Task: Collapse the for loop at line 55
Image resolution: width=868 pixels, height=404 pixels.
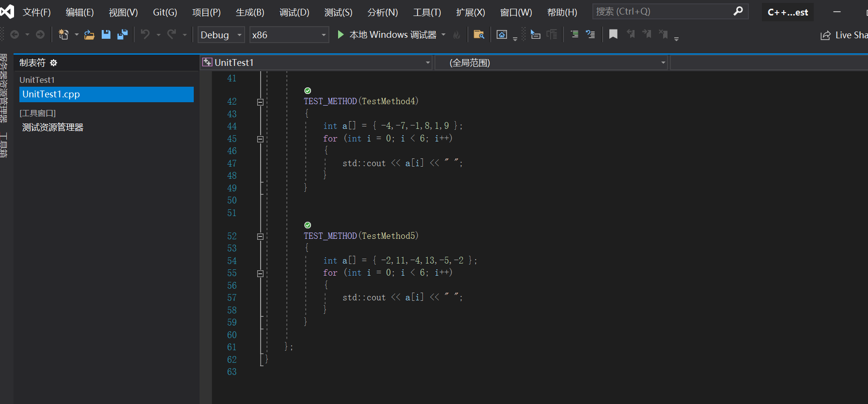Action: (x=260, y=273)
